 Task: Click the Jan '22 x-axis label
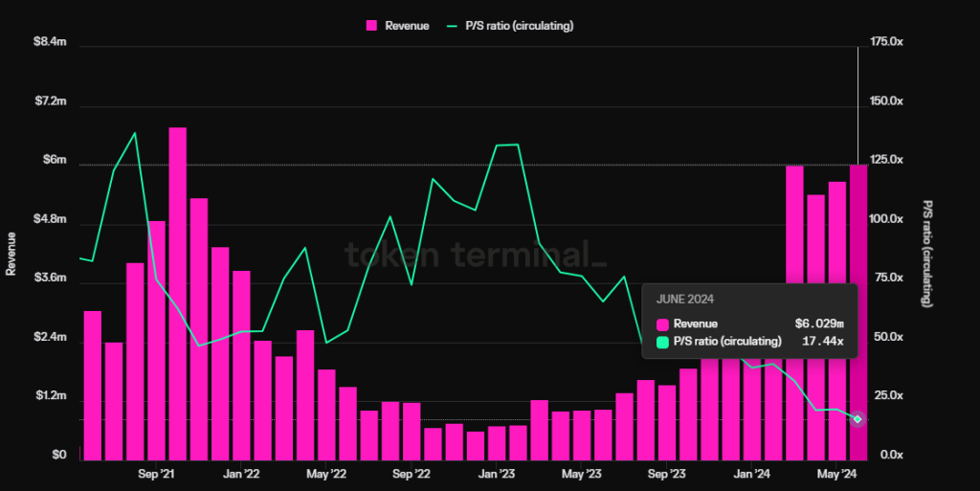[x=241, y=474]
